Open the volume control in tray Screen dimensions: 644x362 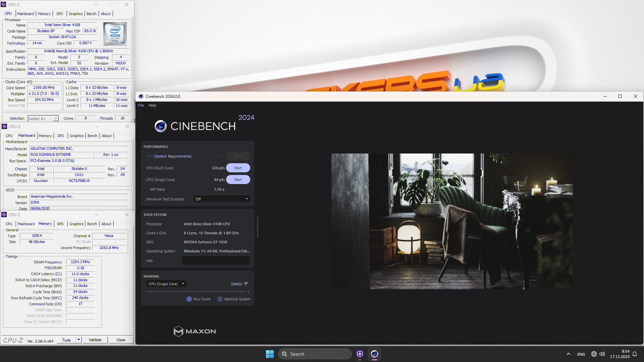tap(602, 354)
